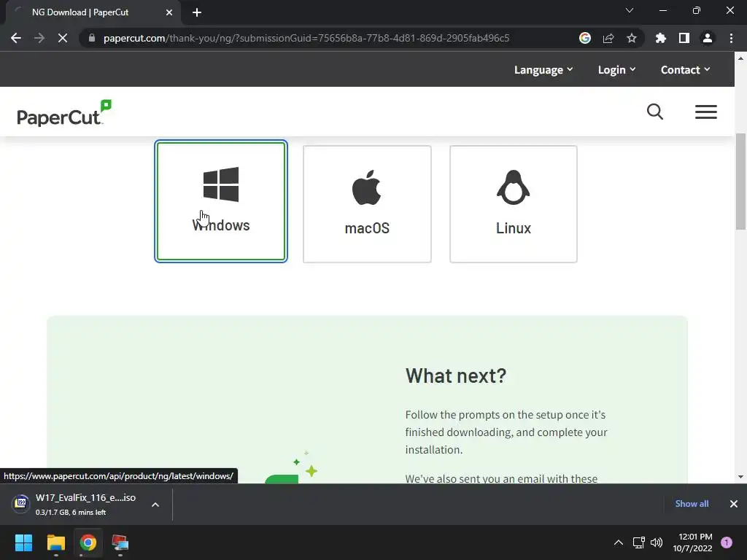The width and height of the screenshot is (747, 560).
Task: Click the address bar URL
Action: 306,38
